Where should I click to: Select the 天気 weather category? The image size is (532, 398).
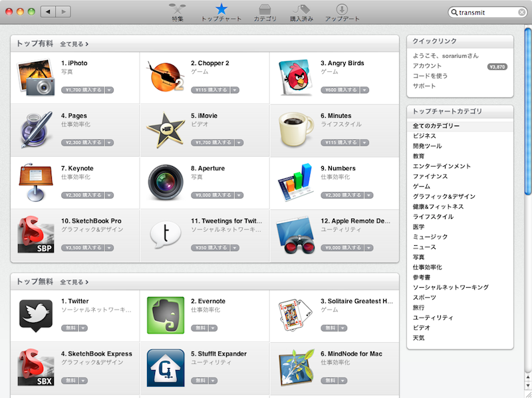pyautogui.click(x=418, y=338)
